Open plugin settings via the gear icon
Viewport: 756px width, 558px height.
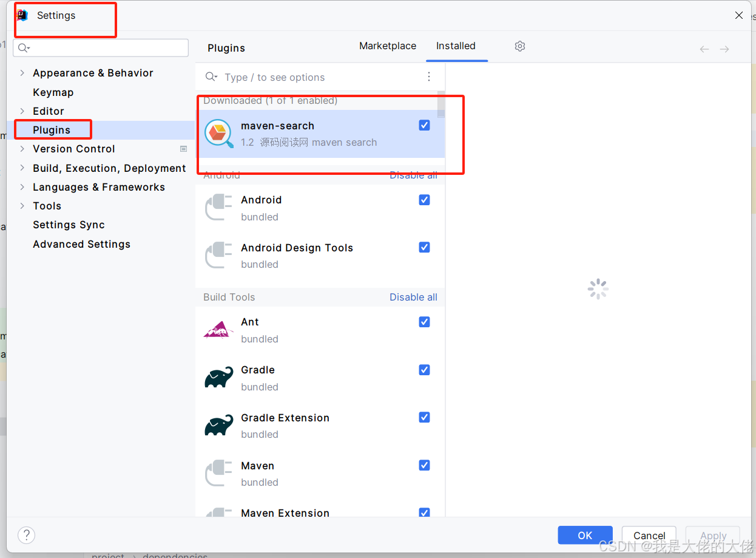pyautogui.click(x=520, y=46)
